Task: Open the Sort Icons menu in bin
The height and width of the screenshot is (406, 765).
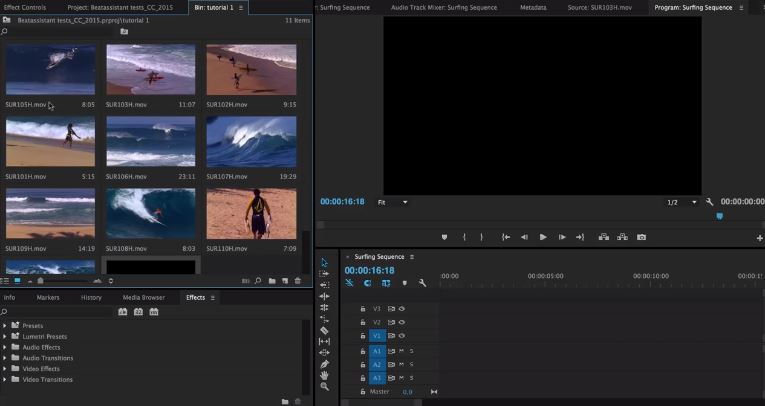Action: 111,281
